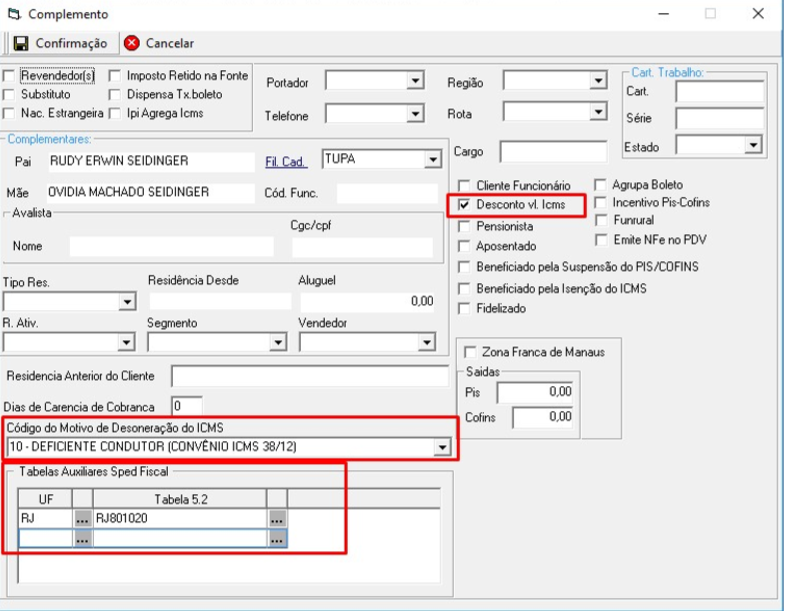Enable Agrupa Boleto checkbox
The width and height of the screenshot is (785, 611).
click(x=600, y=185)
